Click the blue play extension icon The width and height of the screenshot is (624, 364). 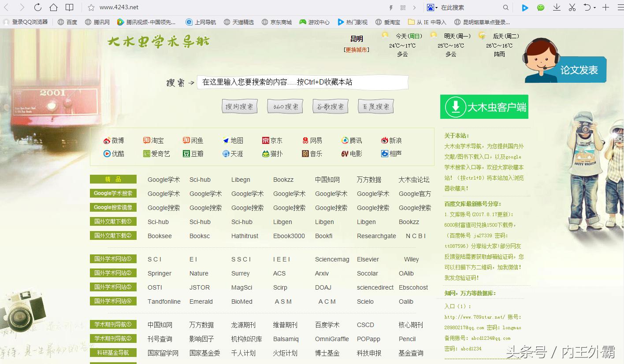524,7
